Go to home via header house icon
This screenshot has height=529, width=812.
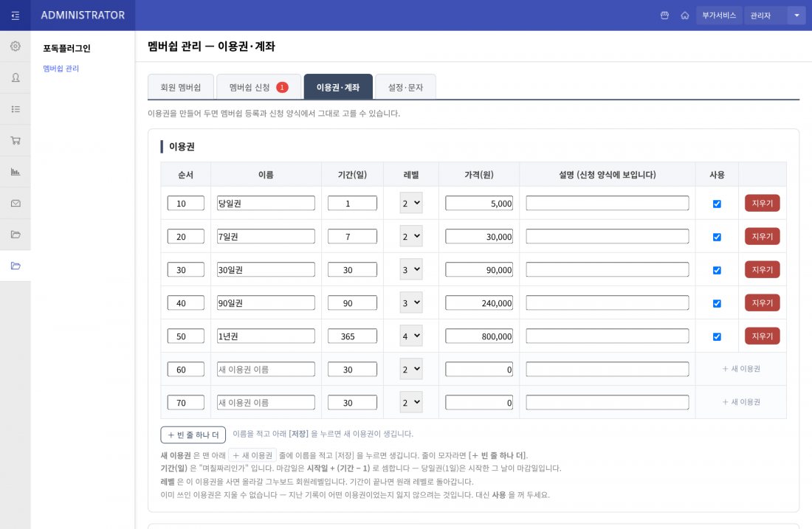coord(684,15)
